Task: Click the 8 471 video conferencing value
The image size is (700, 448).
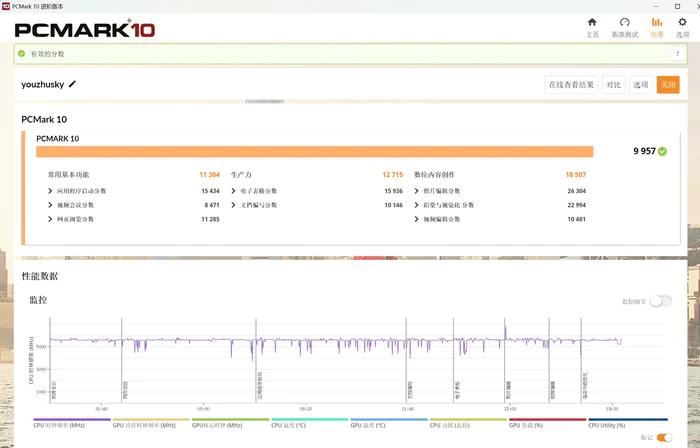Action: tap(212, 205)
